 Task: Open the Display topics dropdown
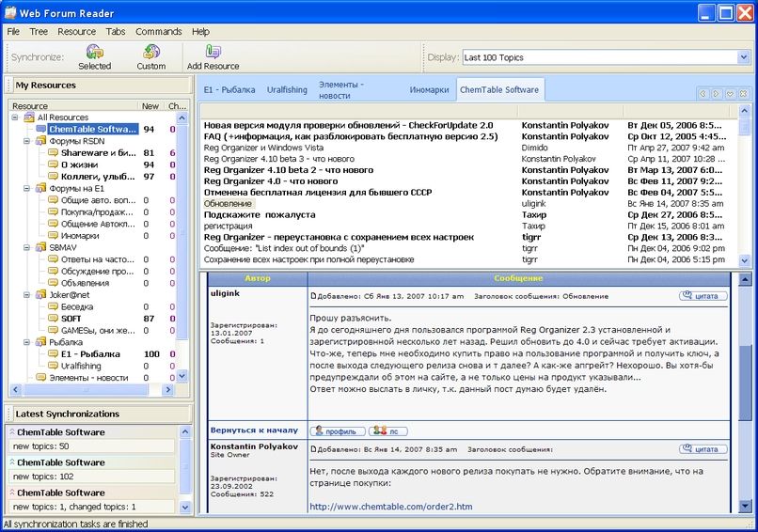(743, 57)
